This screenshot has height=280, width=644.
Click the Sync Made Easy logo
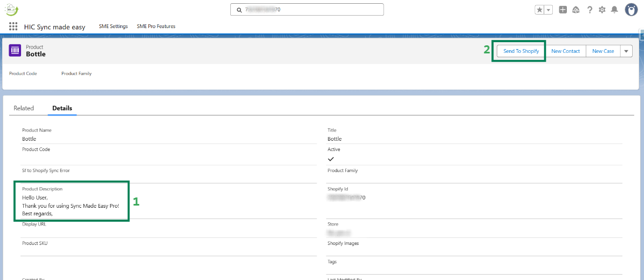click(11, 9)
